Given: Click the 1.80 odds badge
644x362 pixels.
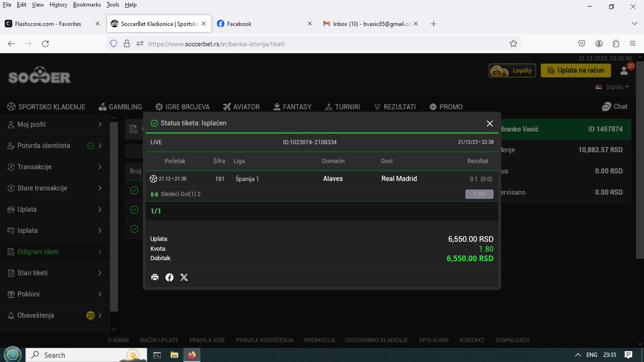Looking at the screenshot, I should pos(479,194).
